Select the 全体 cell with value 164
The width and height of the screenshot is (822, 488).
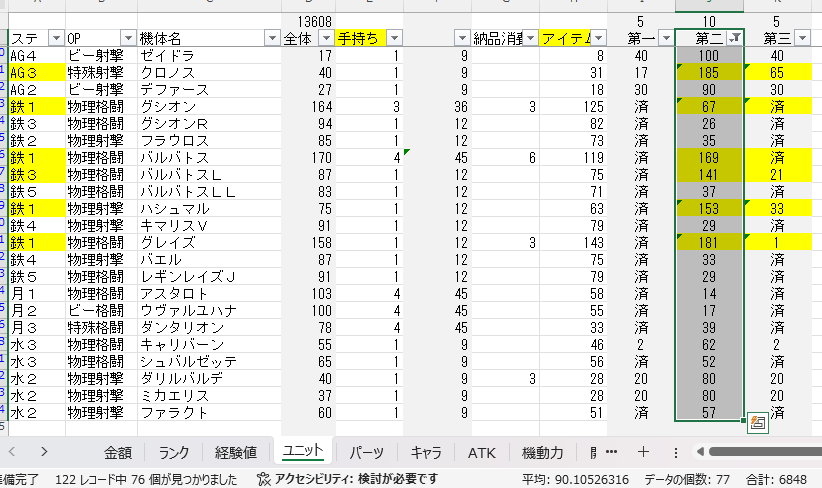pos(308,106)
